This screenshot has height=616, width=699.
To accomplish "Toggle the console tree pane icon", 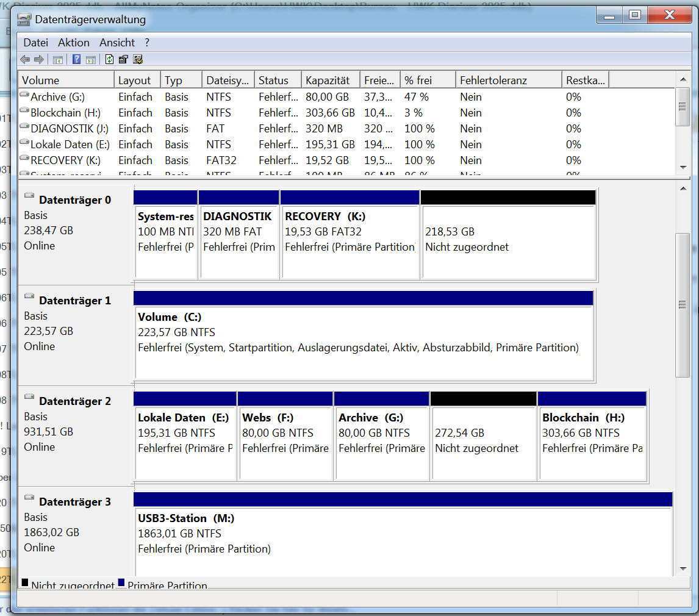I will [x=57, y=59].
